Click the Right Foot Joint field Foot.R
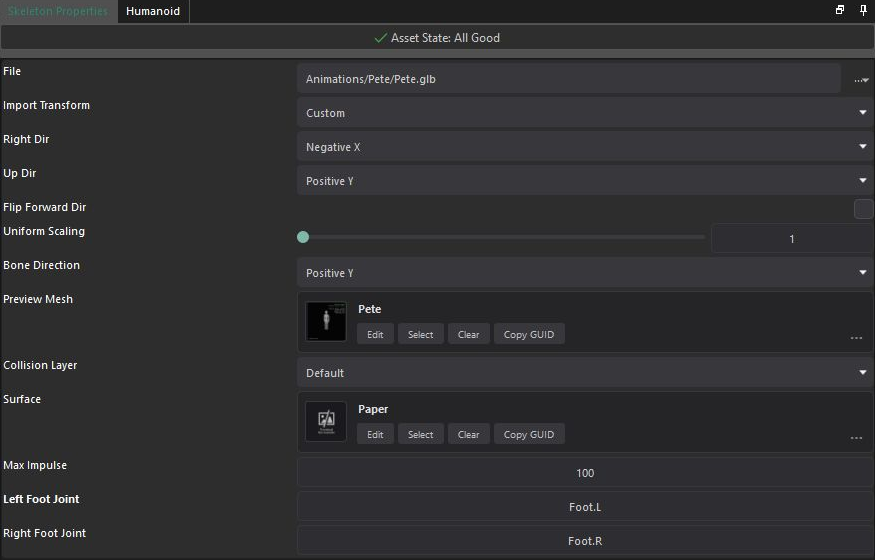 coord(585,540)
